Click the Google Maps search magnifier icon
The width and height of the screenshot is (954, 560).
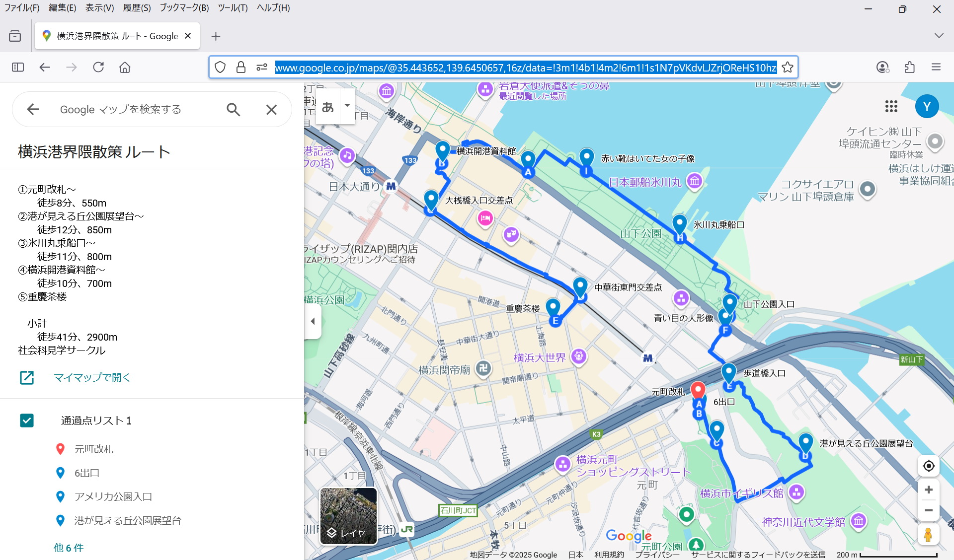click(x=233, y=109)
